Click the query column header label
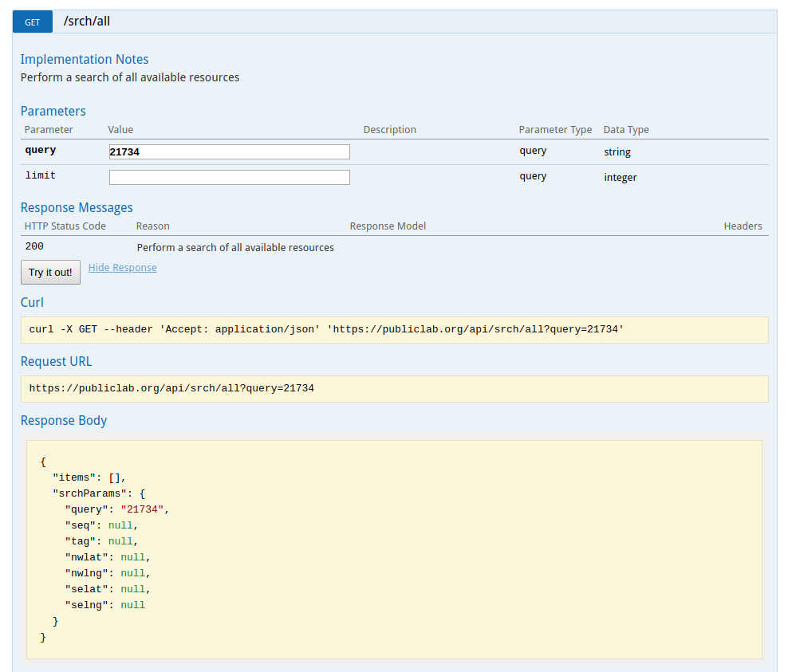Viewport: 792px width, 672px height. [x=40, y=150]
